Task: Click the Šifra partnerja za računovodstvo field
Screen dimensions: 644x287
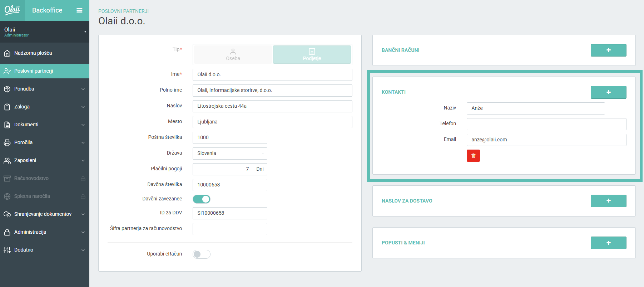Action: [229, 229]
